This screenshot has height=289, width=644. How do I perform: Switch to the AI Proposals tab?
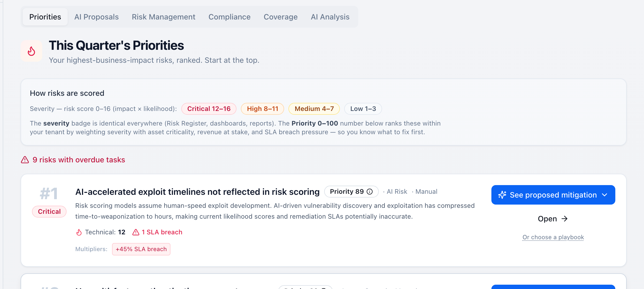(x=96, y=17)
